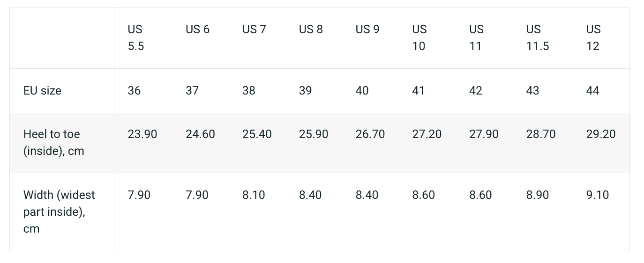Select the US 7 header cell
Viewport: 644px width, 263px height.
(x=254, y=29)
